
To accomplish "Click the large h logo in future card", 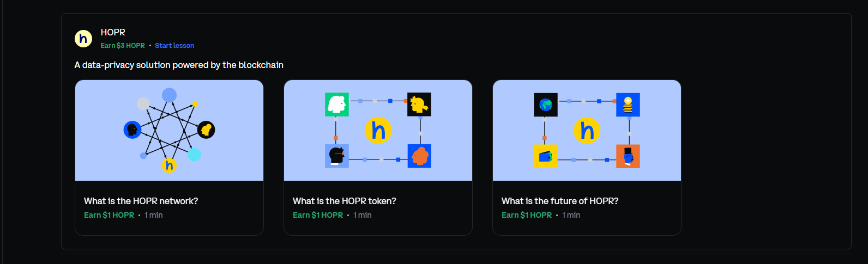I will tap(587, 131).
